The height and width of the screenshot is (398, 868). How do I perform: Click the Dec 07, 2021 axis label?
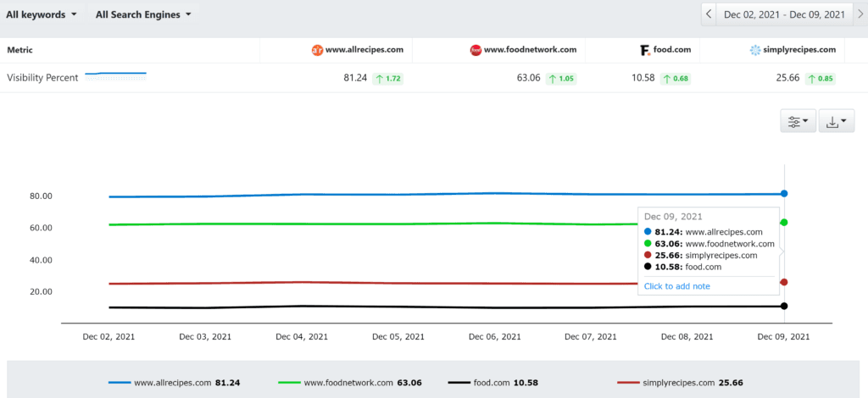click(x=591, y=336)
